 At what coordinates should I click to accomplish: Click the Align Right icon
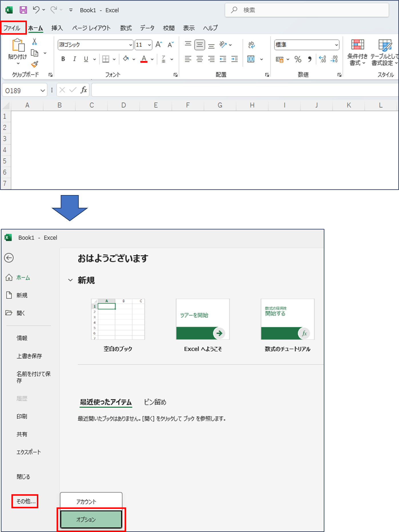211,59
